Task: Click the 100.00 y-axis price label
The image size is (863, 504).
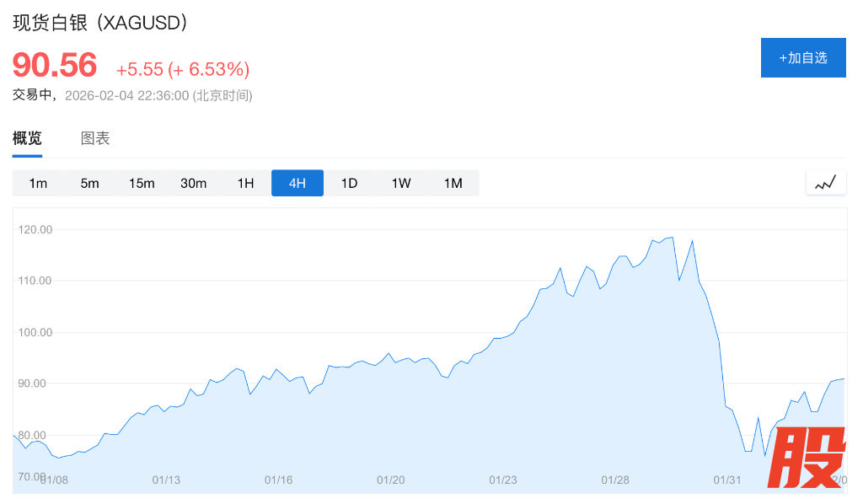Action: pos(35,332)
